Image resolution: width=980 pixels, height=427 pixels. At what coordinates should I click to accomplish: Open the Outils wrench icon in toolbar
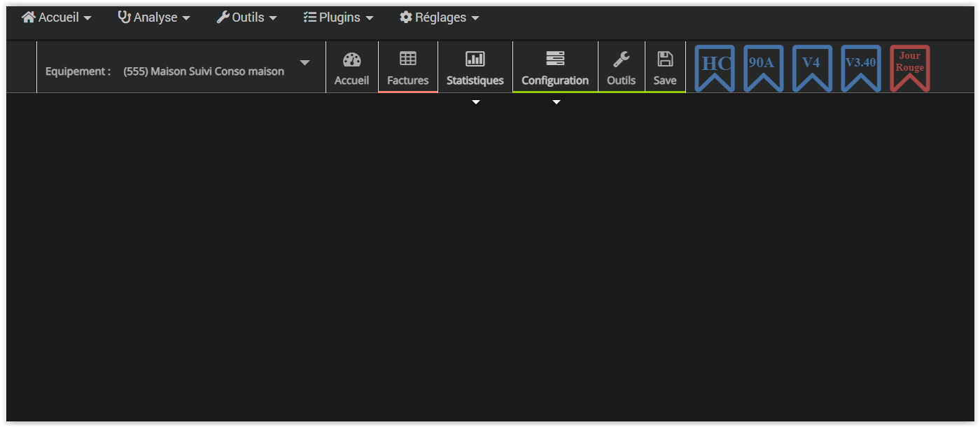pos(621,59)
